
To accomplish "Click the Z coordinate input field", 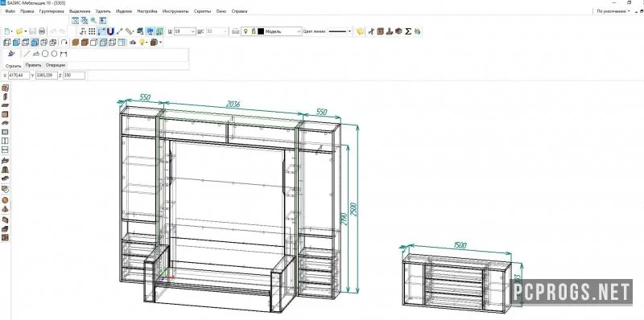I will tap(74, 76).
